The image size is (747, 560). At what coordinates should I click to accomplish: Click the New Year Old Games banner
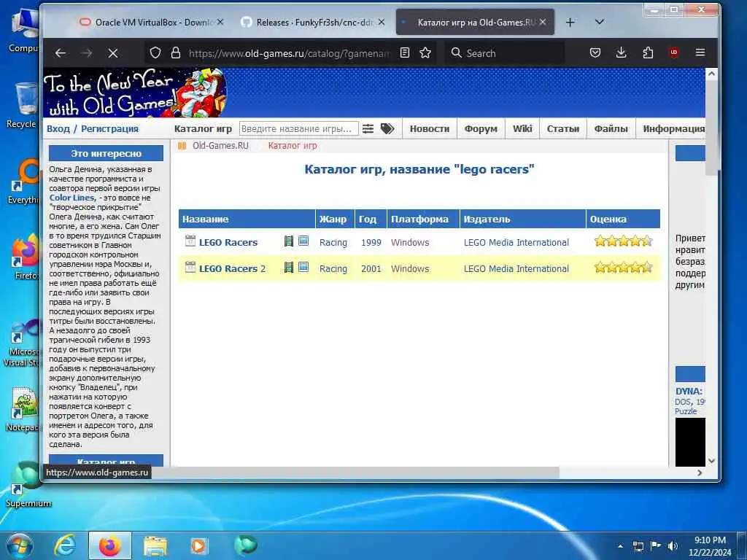pos(135,93)
